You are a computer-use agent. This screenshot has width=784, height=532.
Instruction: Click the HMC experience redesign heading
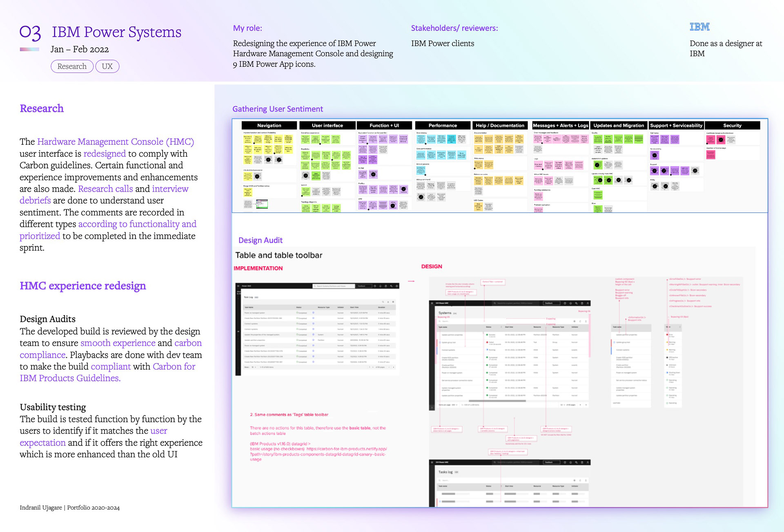[x=82, y=286]
